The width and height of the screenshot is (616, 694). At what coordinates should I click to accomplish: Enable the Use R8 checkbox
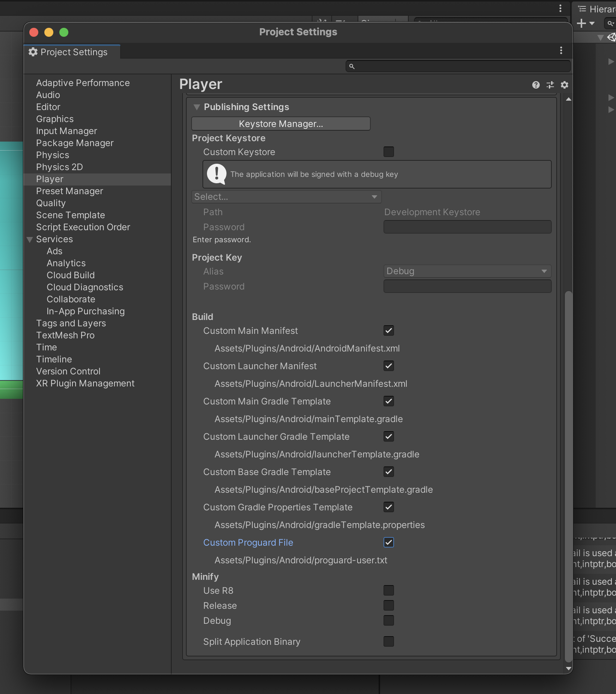click(x=389, y=590)
